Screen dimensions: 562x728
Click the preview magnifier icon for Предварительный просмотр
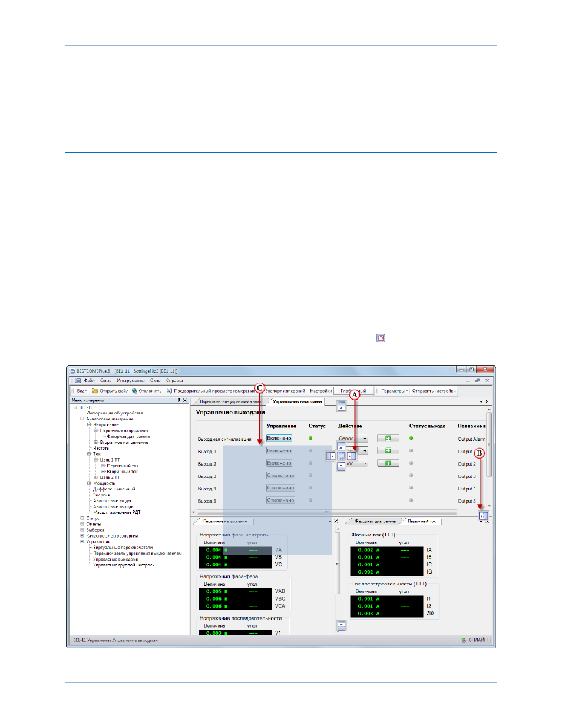tap(169, 391)
